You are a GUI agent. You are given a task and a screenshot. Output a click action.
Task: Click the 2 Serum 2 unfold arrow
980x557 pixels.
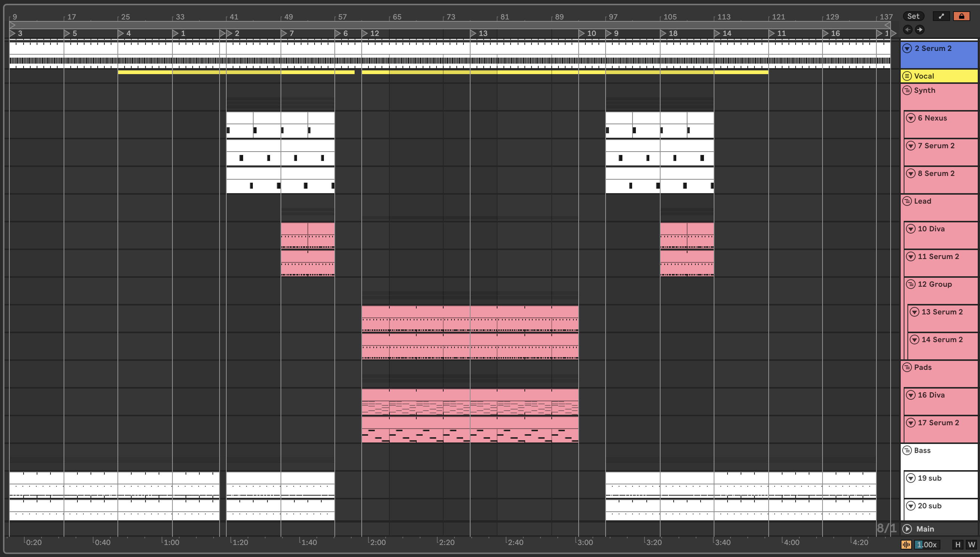(907, 49)
